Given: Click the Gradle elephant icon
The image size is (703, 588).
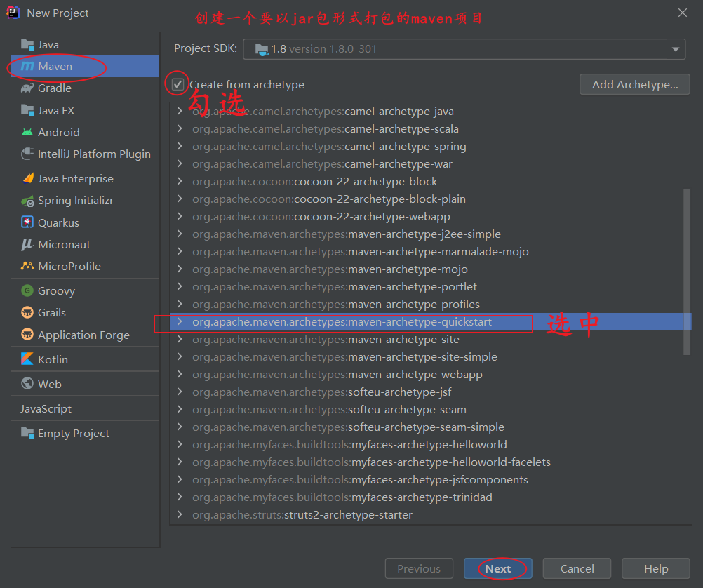Looking at the screenshot, I should pyautogui.click(x=27, y=88).
